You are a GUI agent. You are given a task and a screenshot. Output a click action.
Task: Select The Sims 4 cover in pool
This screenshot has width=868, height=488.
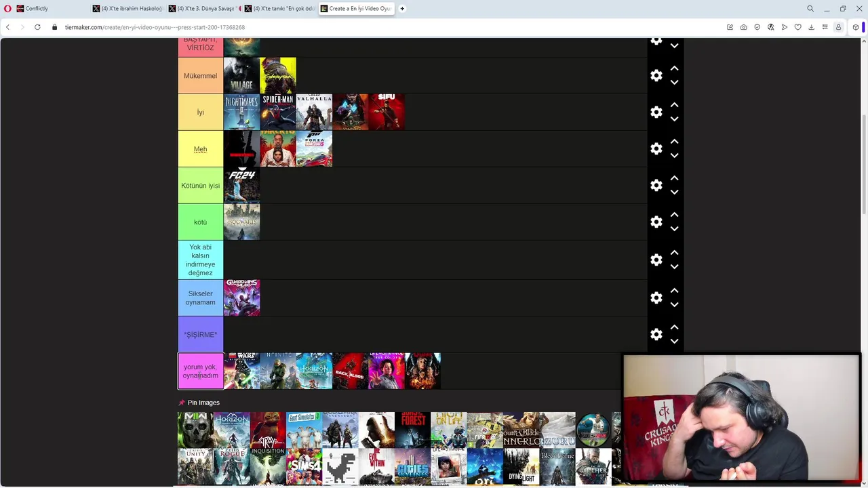304,466
